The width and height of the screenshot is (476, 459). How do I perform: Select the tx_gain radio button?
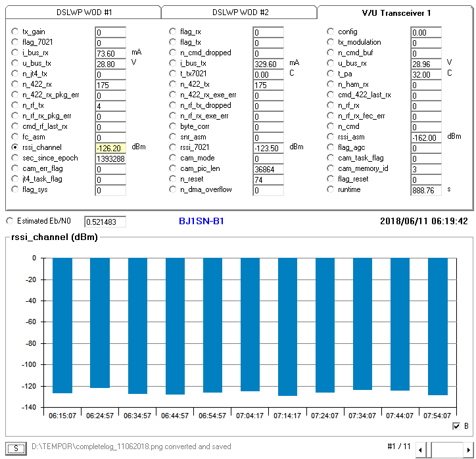pos(14,32)
